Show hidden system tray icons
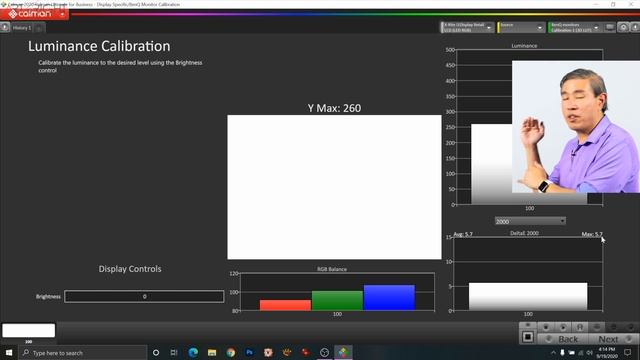 click(553, 353)
